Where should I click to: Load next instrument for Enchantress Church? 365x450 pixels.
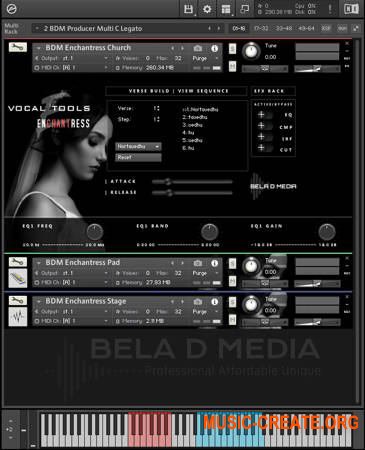(182, 48)
